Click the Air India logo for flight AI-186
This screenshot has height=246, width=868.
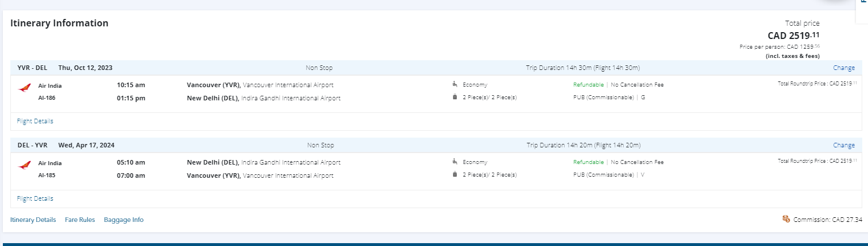click(24, 88)
